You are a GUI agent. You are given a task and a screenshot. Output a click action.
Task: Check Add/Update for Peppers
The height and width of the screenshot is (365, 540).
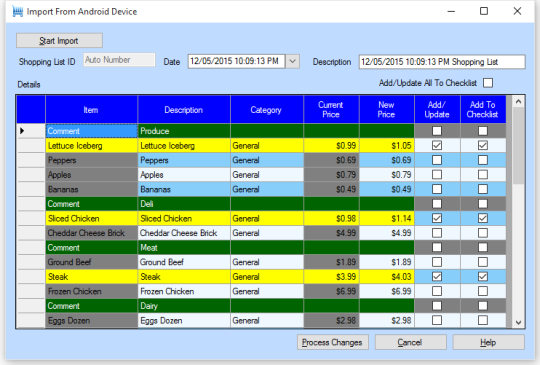pyautogui.click(x=437, y=160)
